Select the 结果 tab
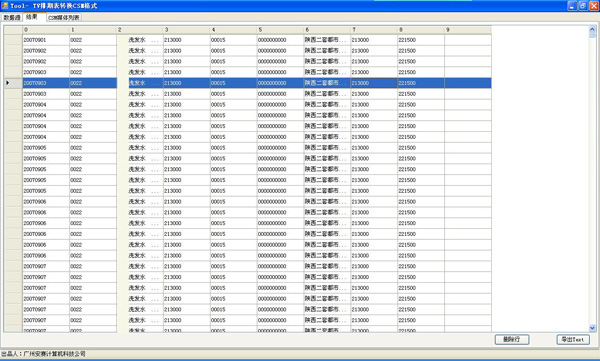Screen dimensions: 600x361 click(x=34, y=17)
